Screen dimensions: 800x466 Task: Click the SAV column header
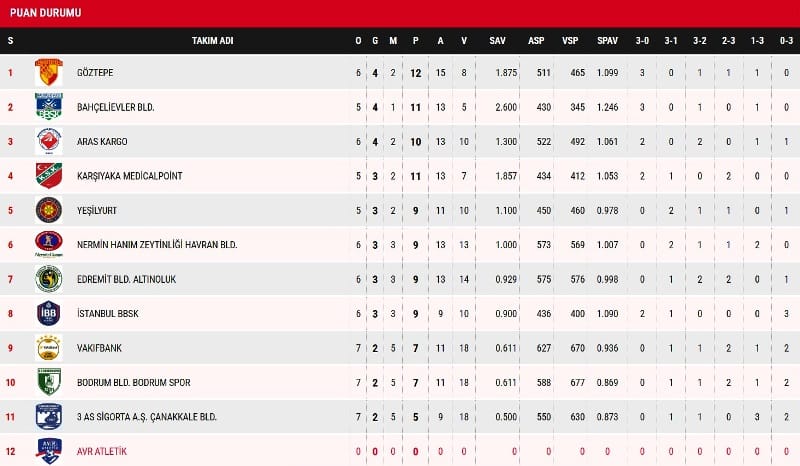pyautogui.click(x=497, y=40)
